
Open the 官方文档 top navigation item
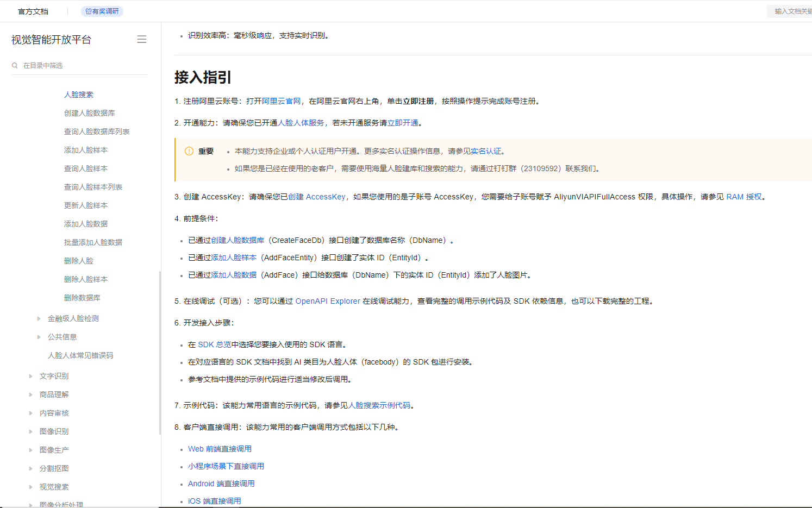coord(33,11)
